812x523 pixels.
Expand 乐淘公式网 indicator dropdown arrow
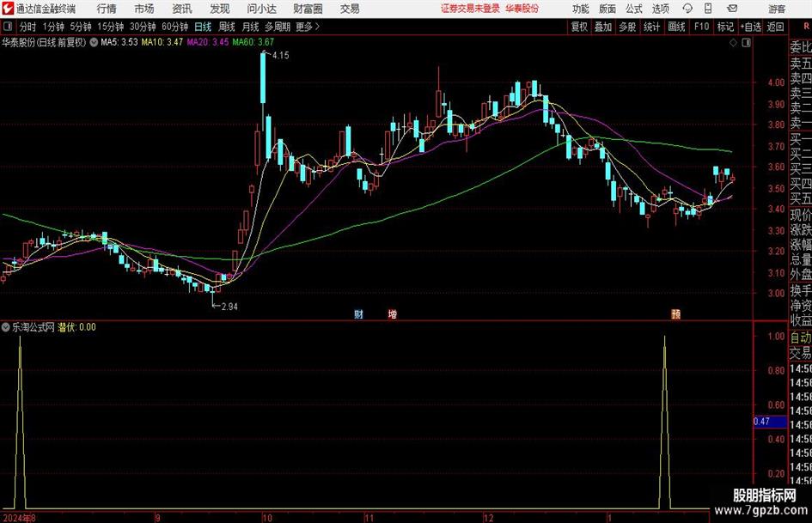pos(6,327)
